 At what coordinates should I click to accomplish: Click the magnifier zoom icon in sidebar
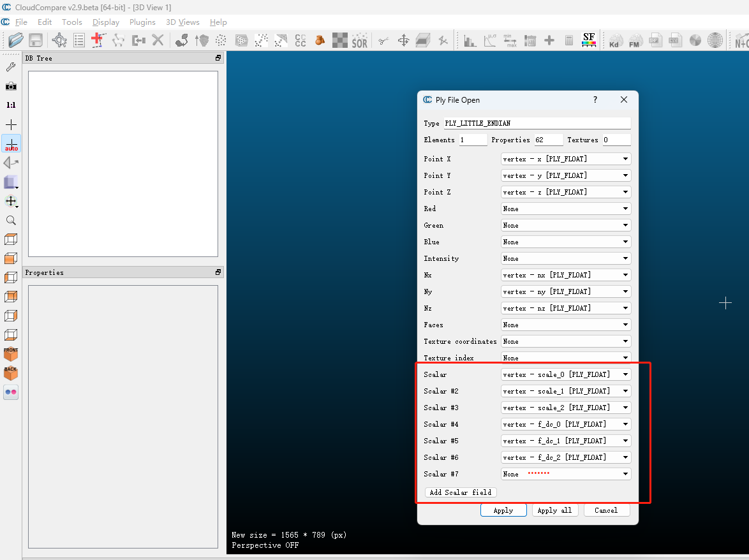(x=11, y=220)
